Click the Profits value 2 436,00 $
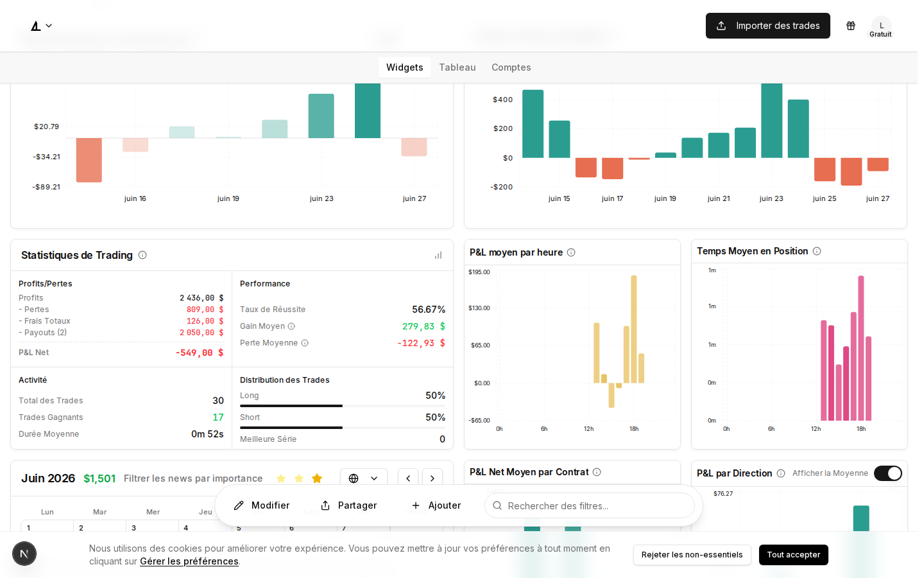This screenshot has width=924, height=578. (x=201, y=298)
